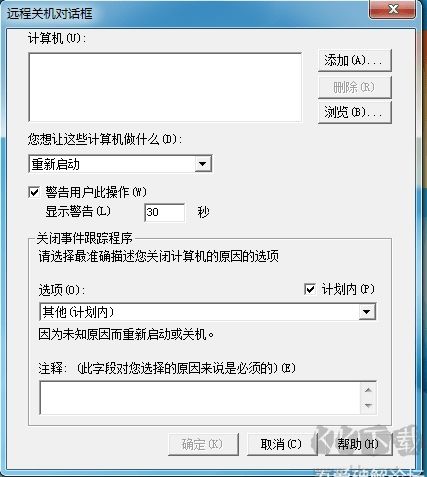Open help via the 帮助(H) button
Image resolution: width=427 pixels, height=477 pixels.
point(359,444)
